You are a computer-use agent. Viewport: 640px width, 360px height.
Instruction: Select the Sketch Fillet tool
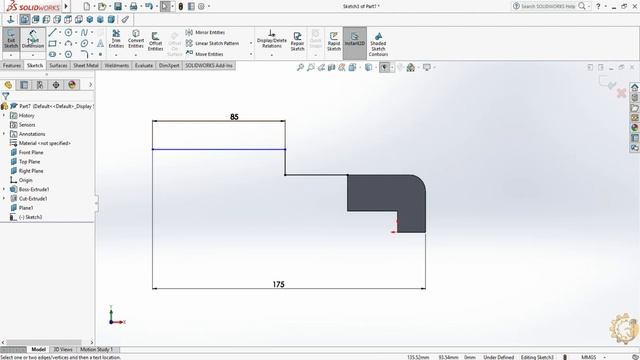[x=84, y=54]
